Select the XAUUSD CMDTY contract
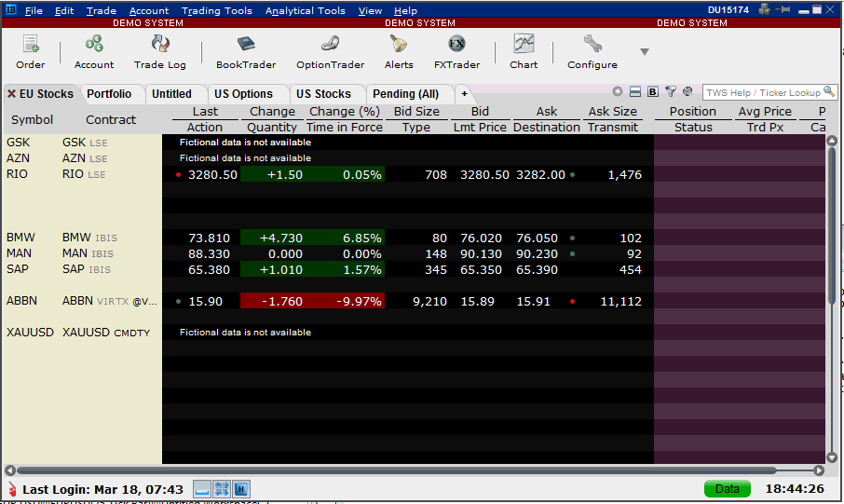This screenshot has width=844, height=504. click(106, 333)
